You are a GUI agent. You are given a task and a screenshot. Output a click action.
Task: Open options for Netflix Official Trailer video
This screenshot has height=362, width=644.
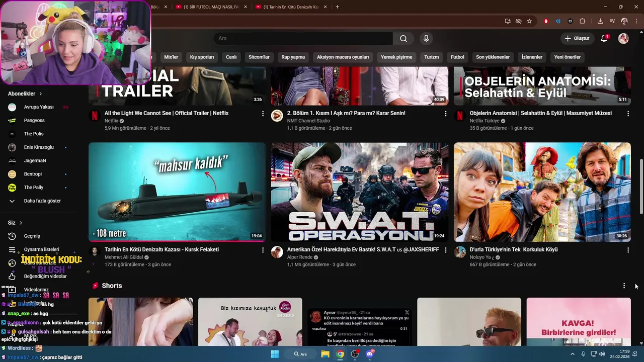(x=263, y=114)
